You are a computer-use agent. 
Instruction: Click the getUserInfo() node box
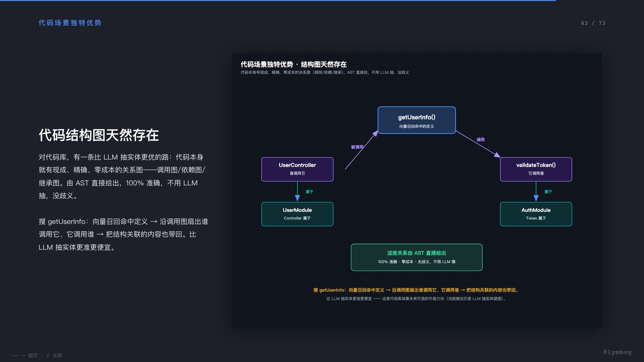point(417,120)
